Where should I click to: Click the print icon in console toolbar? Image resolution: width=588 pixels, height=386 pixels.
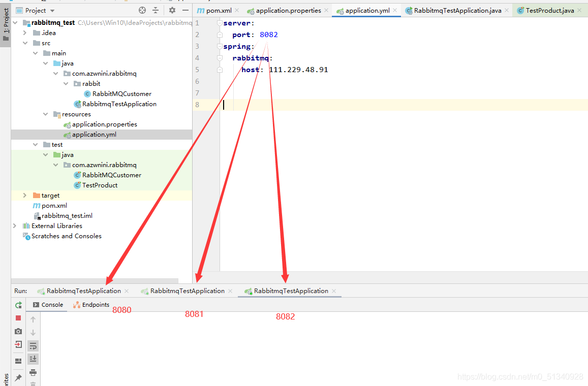click(x=33, y=372)
